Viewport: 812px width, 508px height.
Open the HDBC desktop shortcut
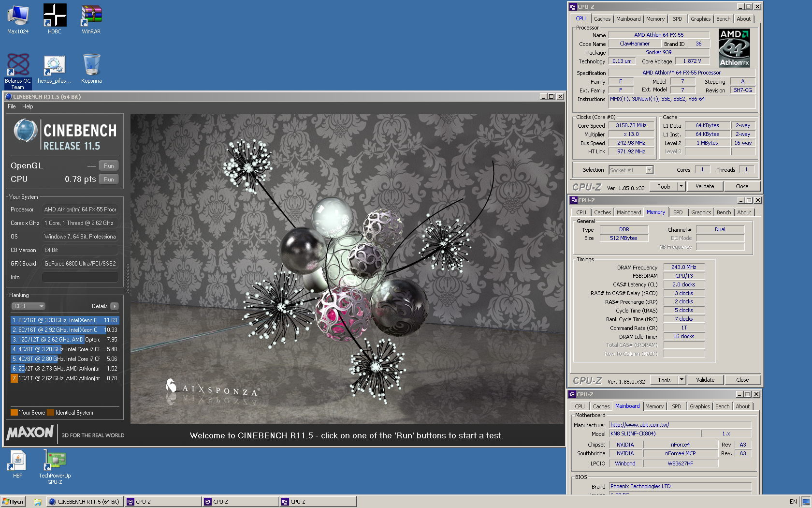point(55,19)
